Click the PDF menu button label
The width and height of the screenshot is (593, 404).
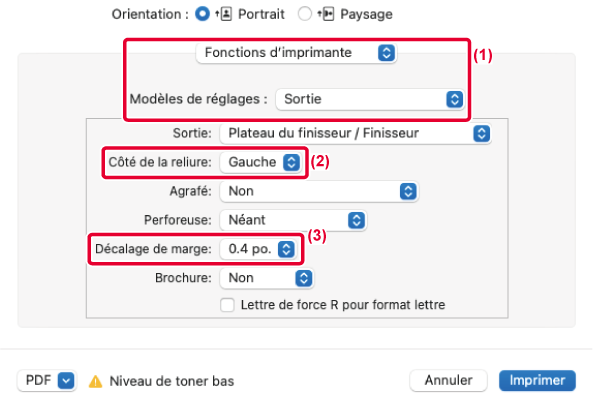click(38, 380)
